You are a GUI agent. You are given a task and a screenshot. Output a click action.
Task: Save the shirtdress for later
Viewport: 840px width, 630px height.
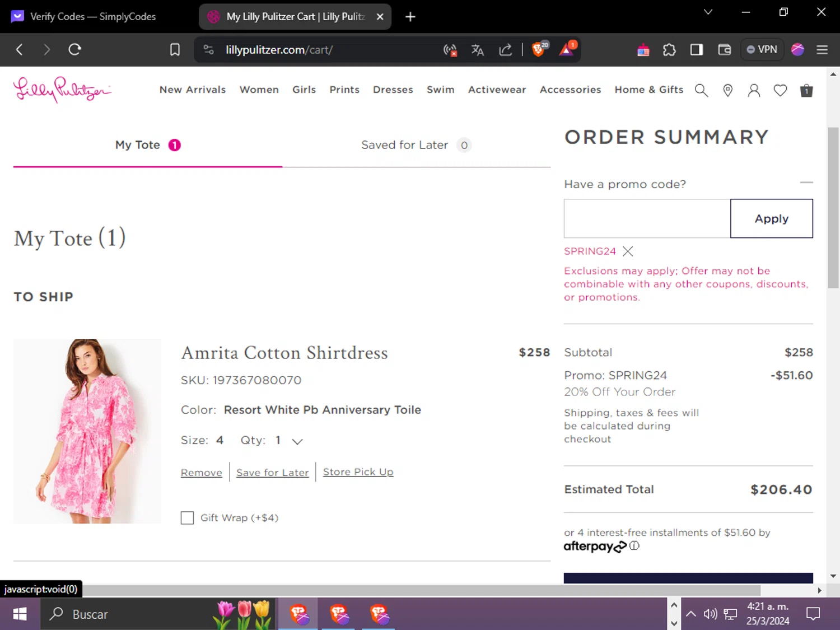coord(273,473)
